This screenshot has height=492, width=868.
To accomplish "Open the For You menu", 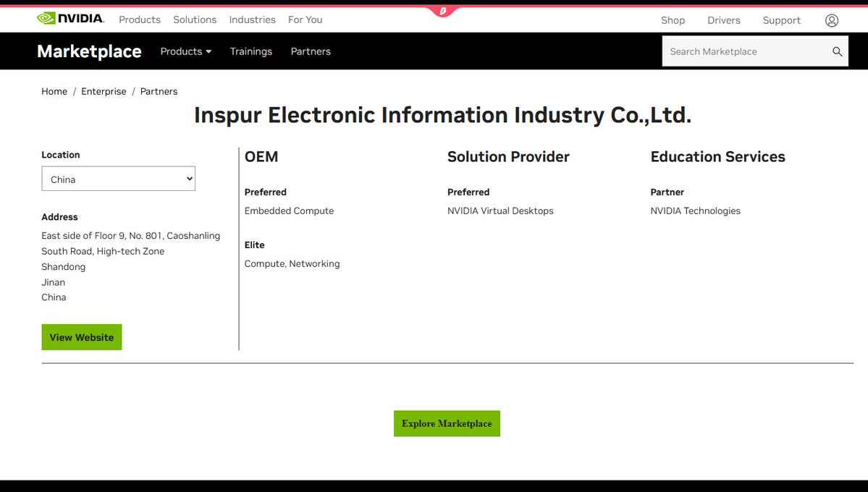I will 305,20.
